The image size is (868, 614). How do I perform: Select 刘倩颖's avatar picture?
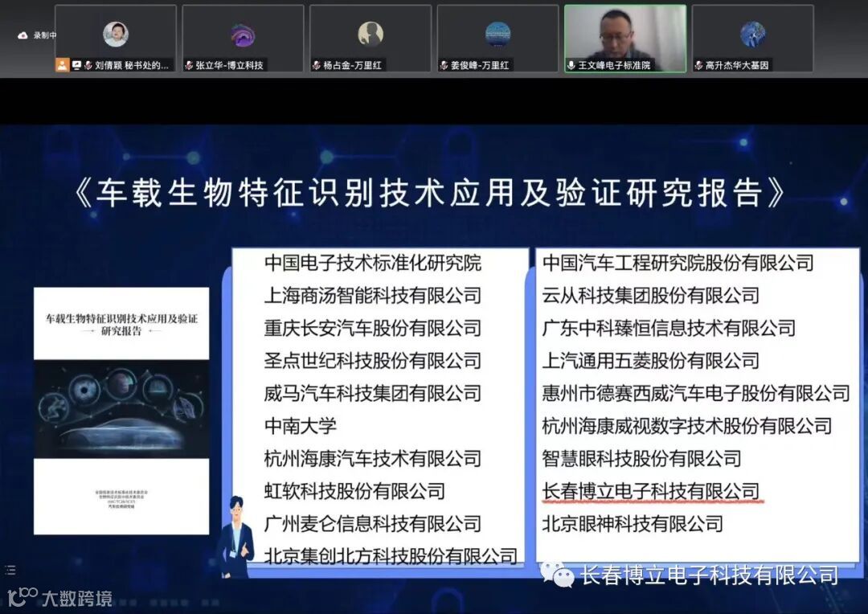[x=116, y=35]
